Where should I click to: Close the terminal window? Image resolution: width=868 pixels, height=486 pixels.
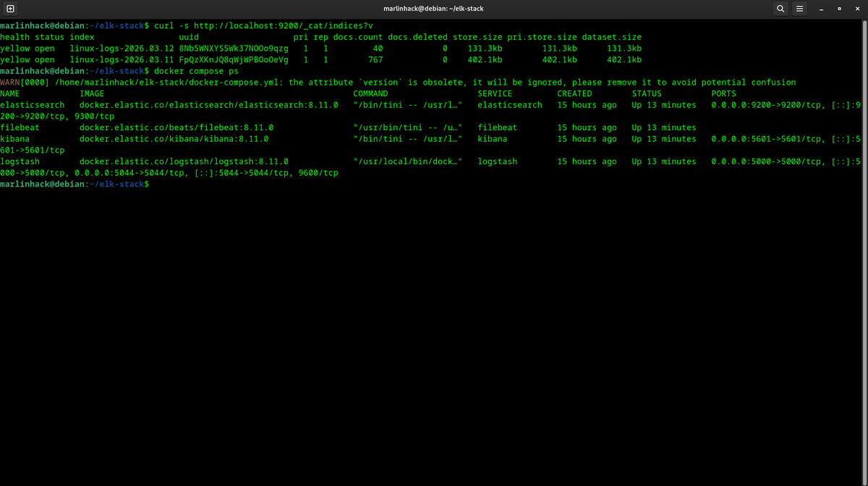(856, 9)
